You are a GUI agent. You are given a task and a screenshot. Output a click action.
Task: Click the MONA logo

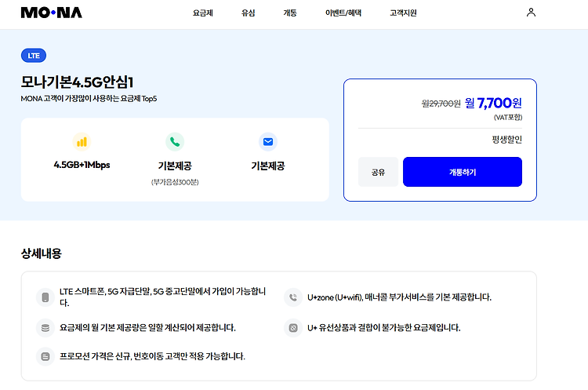[52, 13]
